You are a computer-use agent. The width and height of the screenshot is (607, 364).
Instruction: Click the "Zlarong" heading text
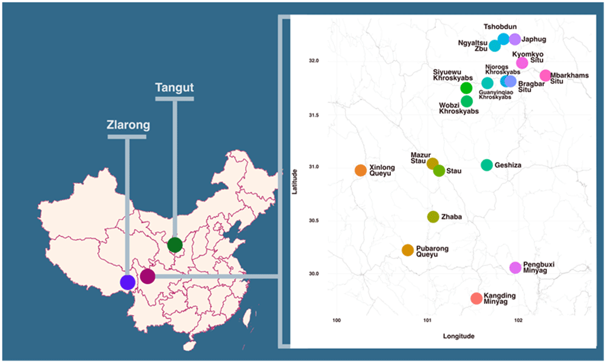coord(128,125)
